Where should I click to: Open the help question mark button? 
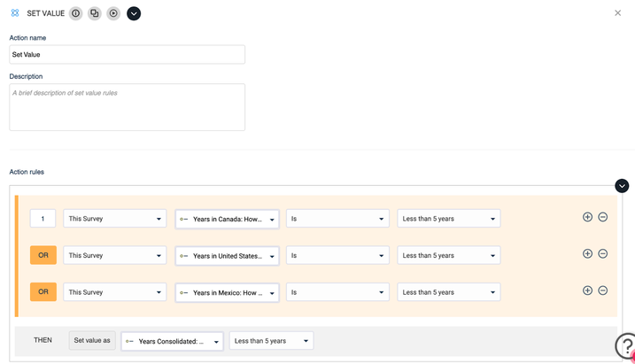pyautogui.click(x=625, y=346)
